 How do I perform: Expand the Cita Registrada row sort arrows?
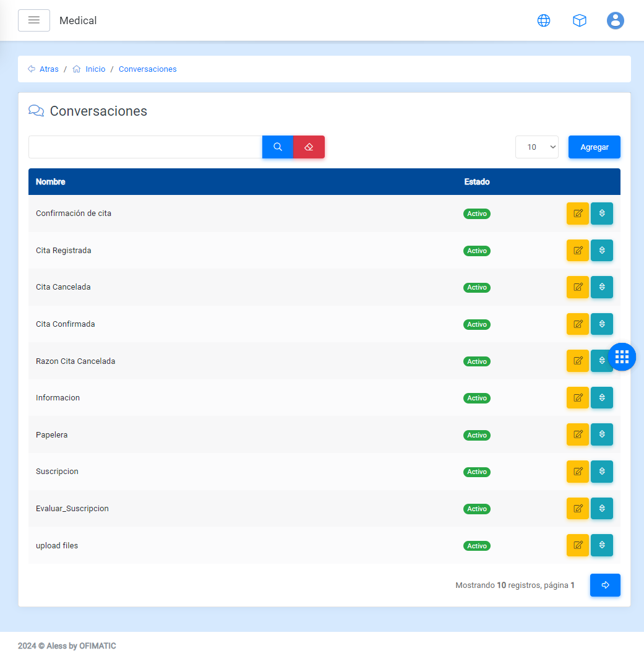point(602,251)
